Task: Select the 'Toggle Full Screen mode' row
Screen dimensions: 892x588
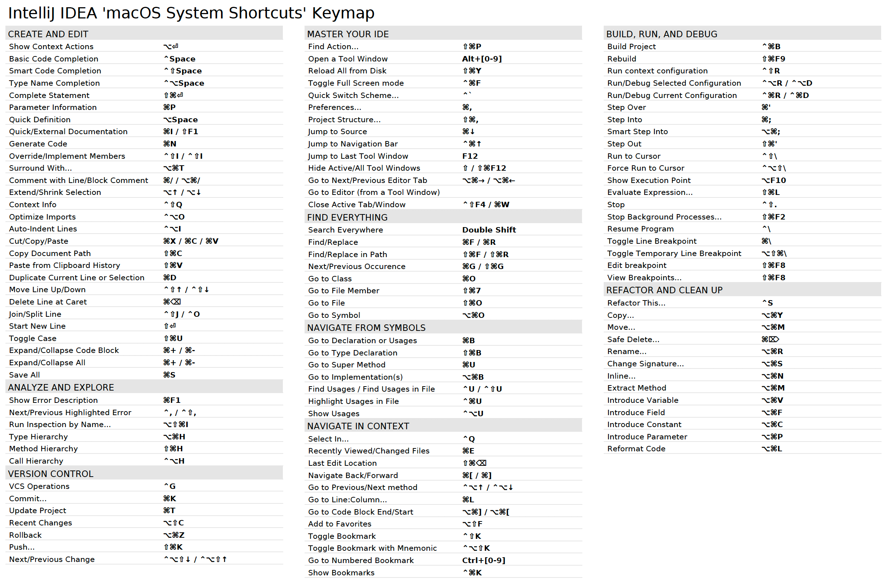Action: tap(356, 83)
